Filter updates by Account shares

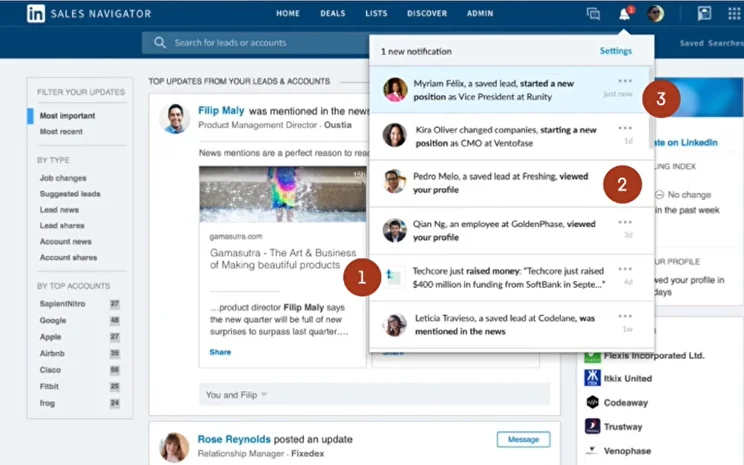coord(68,258)
